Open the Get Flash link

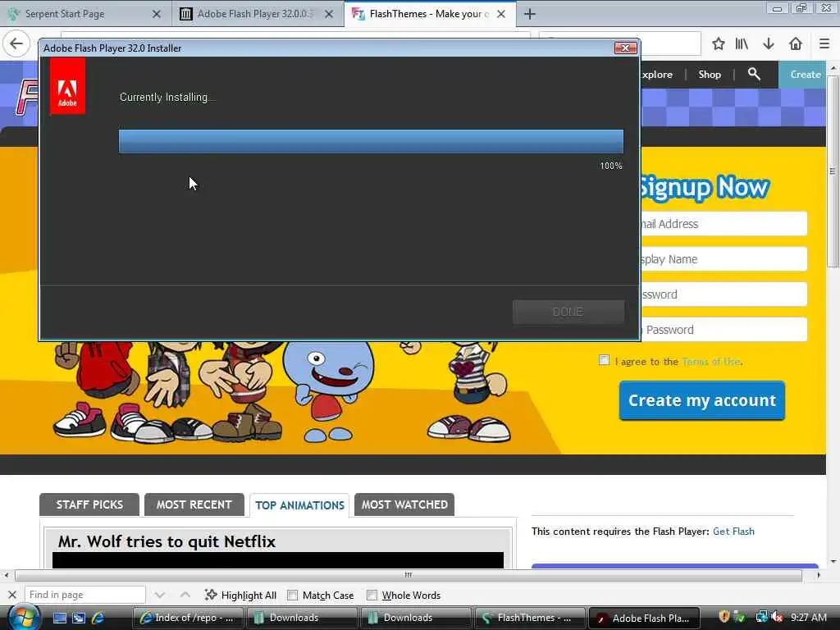click(x=733, y=532)
